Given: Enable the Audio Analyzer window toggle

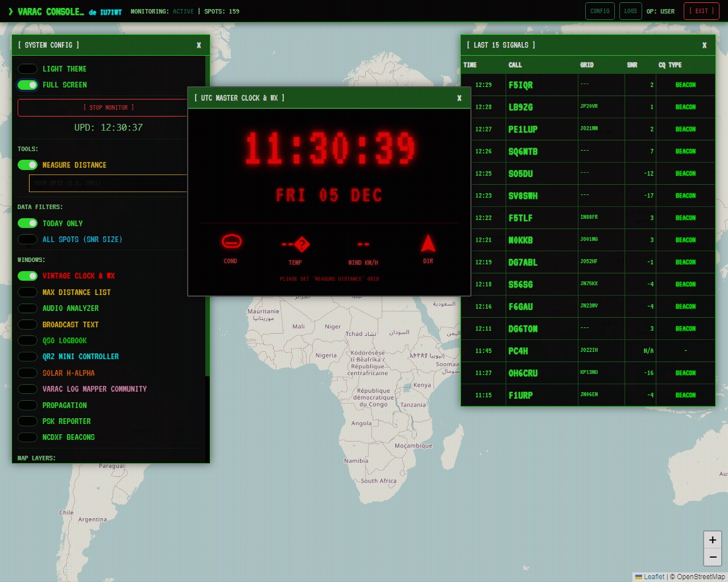Looking at the screenshot, I should pos(27,308).
